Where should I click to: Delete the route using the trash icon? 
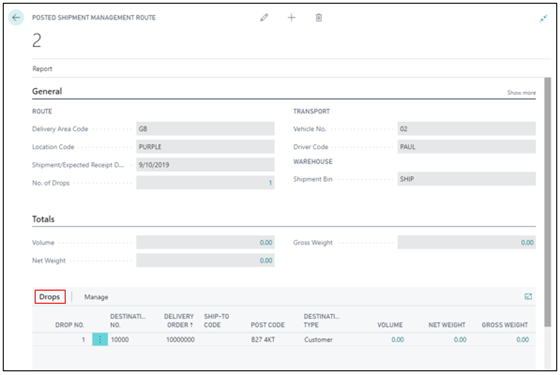[x=319, y=18]
